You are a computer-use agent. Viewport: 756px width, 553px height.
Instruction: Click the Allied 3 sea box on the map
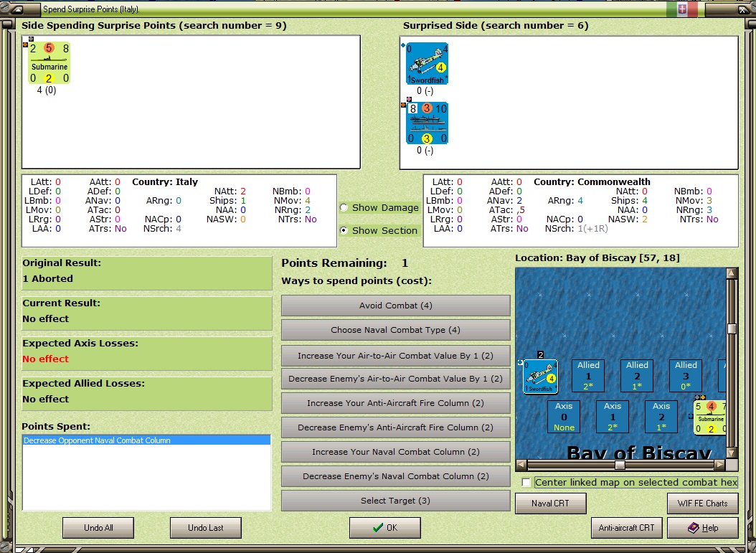(686, 376)
